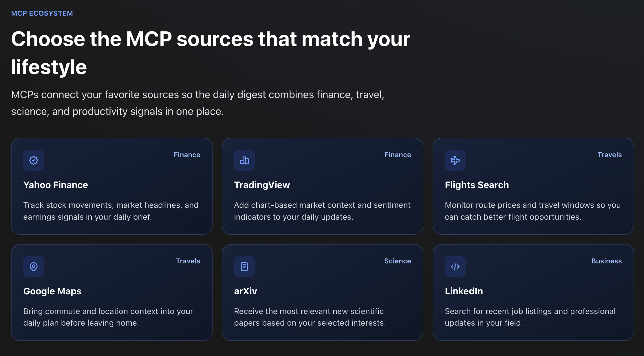Select the Science tag on arXiv

point(397,261)
